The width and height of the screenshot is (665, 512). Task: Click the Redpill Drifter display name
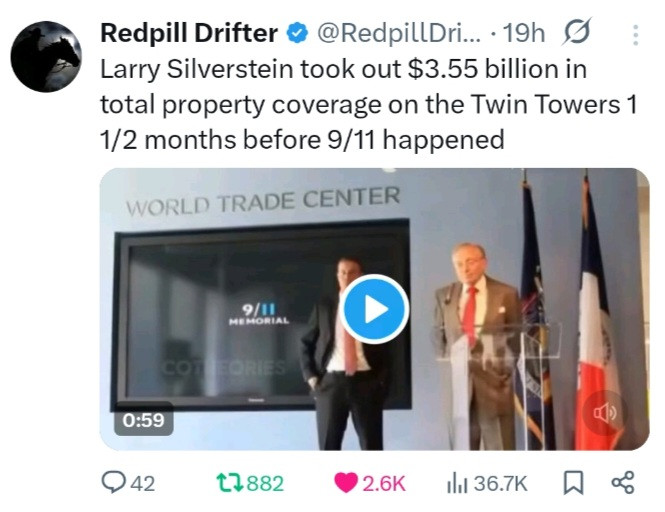189,33
